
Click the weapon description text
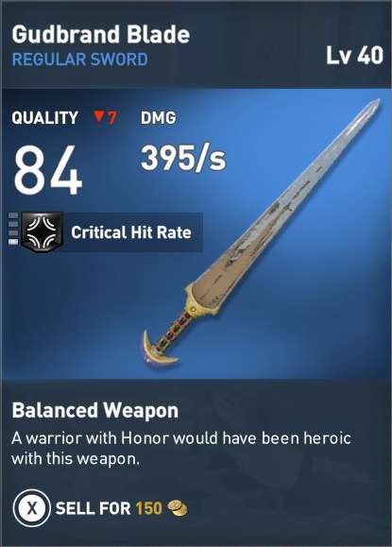pos(181,448)
